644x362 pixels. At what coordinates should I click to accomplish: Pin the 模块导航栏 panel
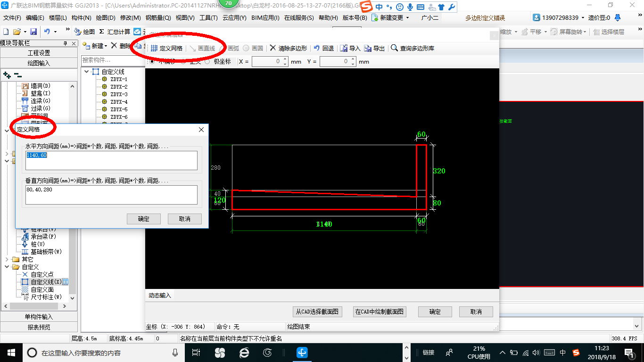click(x=66, y=43)
